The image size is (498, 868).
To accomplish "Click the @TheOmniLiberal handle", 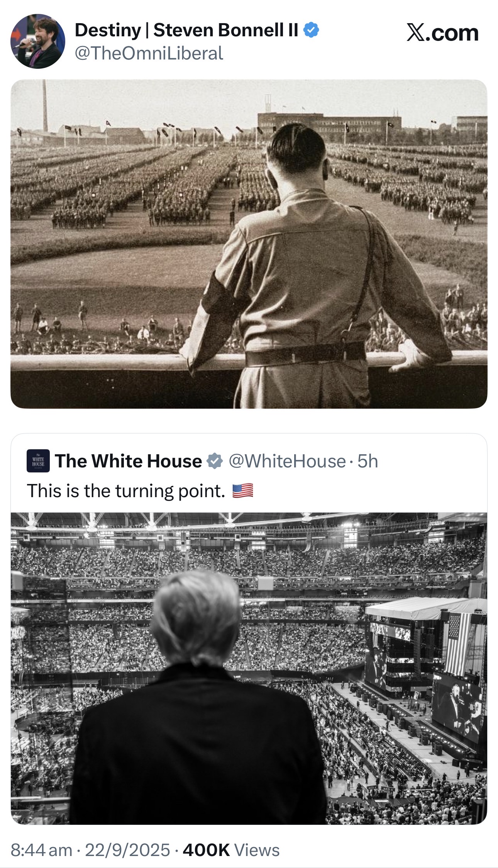I will pyautogui.click(x=149, y=53).
